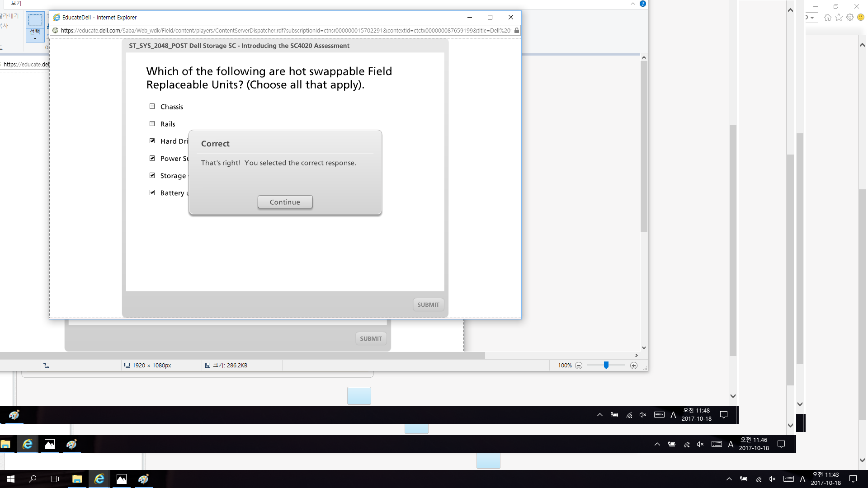The width and height of the screenshot is (868, 488).
Task: Check the Rails checkbox
Action: click(x=152, y=124)
